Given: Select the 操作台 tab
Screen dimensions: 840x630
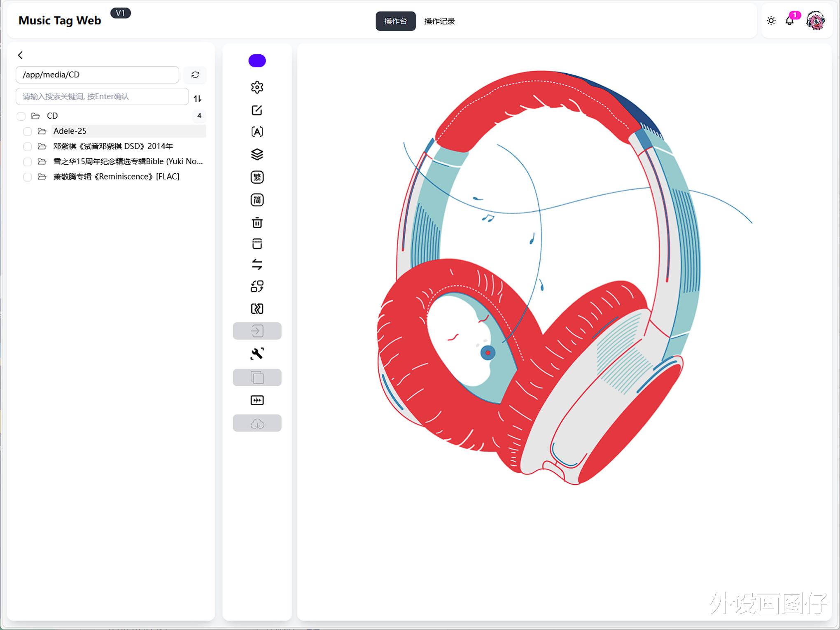Looking at the screenshot, I should pos(395,21).
